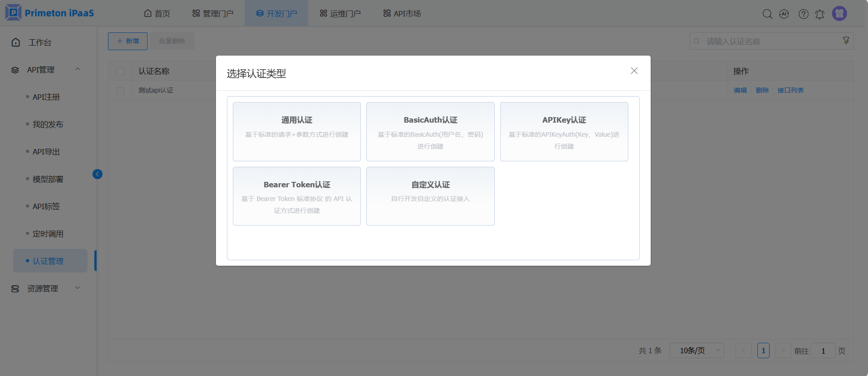Toggle the select-all checkbox in table header
The image size is (868, 376).
click(121, 72)
